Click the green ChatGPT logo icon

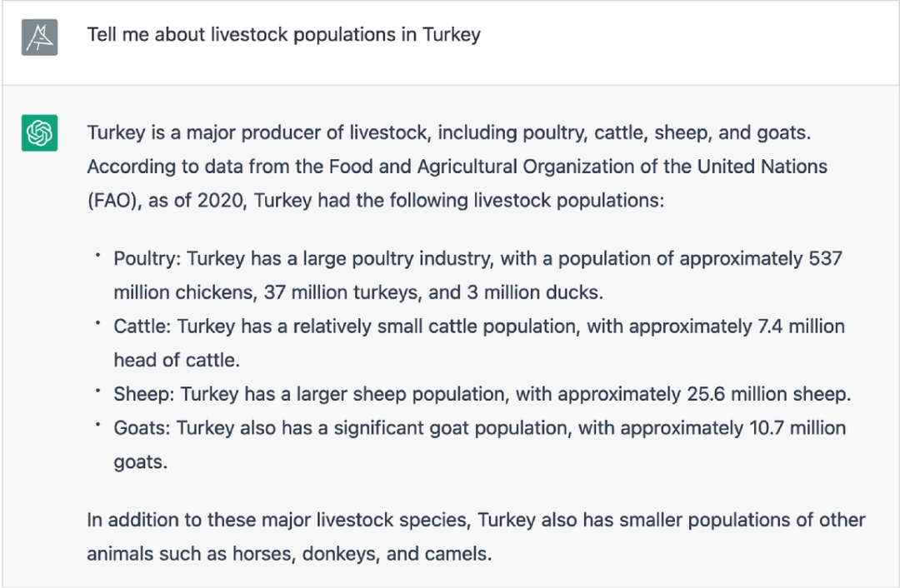(39, 133)
